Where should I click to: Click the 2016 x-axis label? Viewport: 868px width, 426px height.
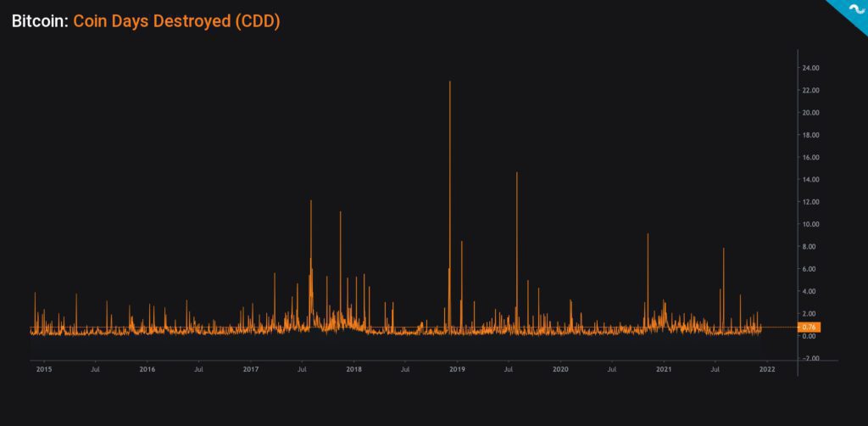click(147, 369)
